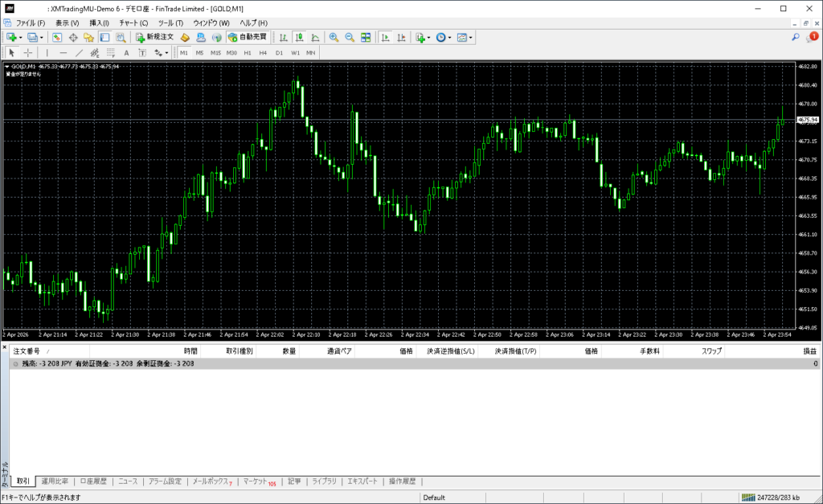Toggle the chart auto-scroll button
The height and width of the screenshot is (504, 823).
[385, 38]
